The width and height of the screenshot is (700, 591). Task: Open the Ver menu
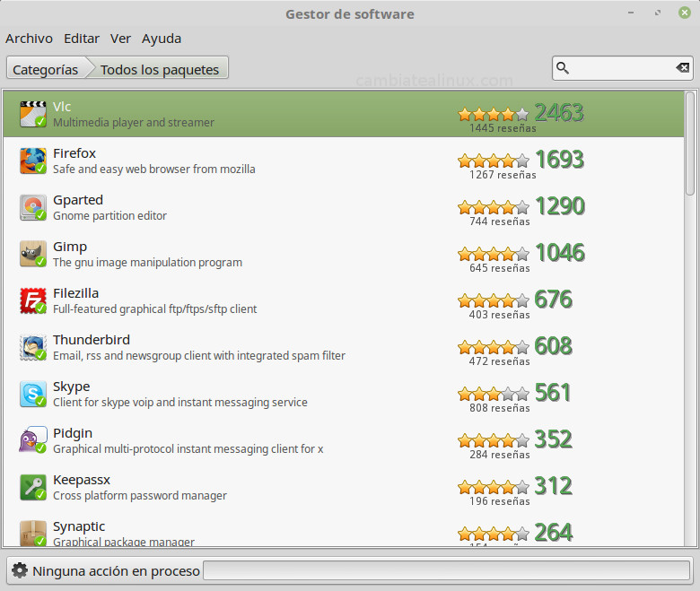pyautogui.click(x=120, y=39)
